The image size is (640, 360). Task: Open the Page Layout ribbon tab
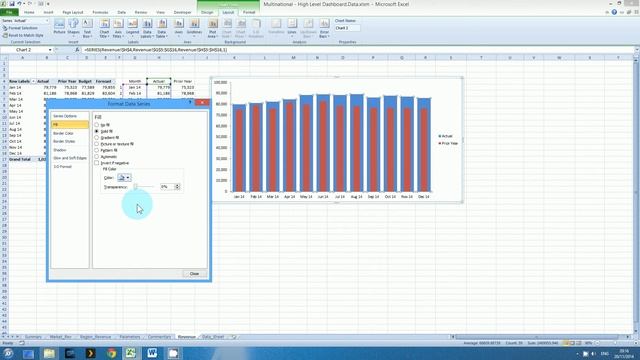click(73, 12)
